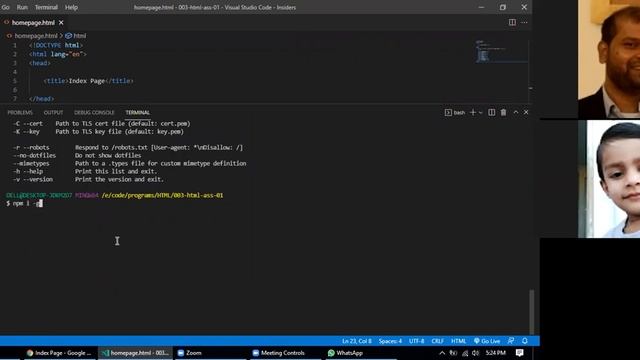Start Go Live server
This screenshot has height=360, width=640.
click(487, 341)
